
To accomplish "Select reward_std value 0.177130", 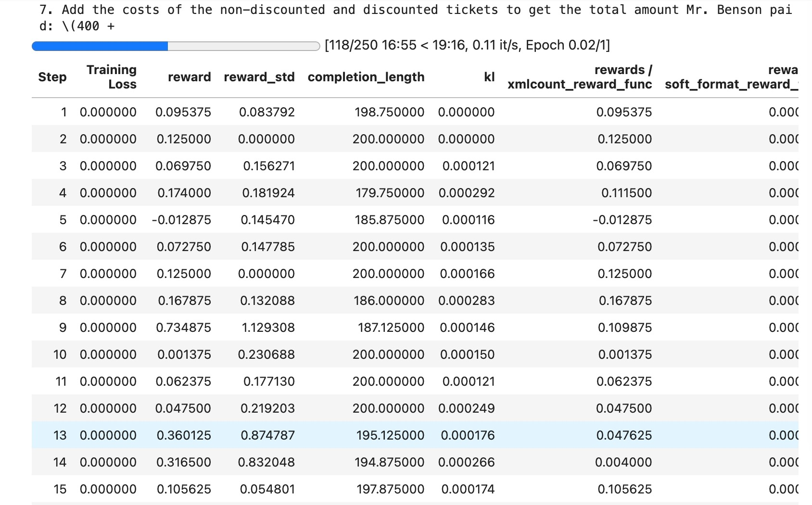I will (x=269, y=381).
